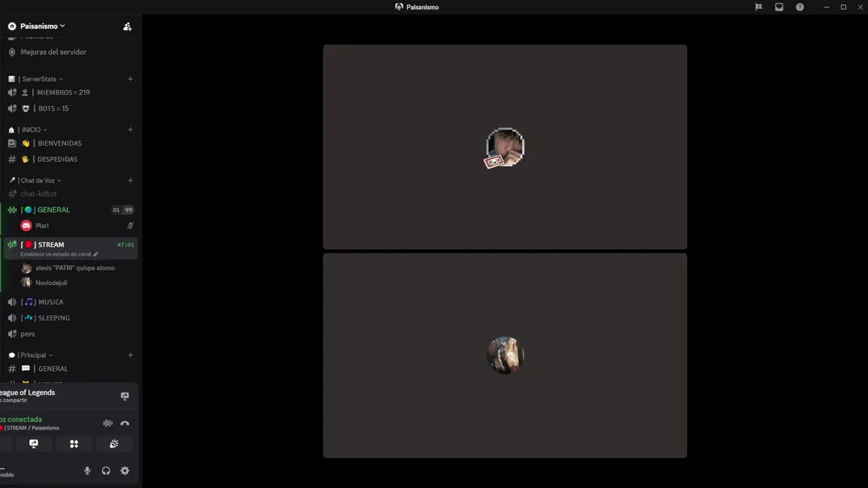Toggle deafen with the headphones icon

106,471
